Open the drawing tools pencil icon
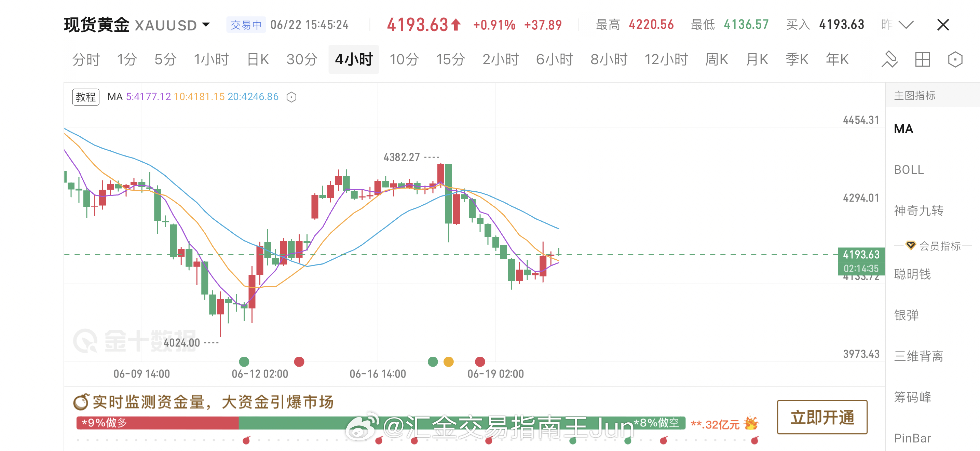 tap(889, 59)
